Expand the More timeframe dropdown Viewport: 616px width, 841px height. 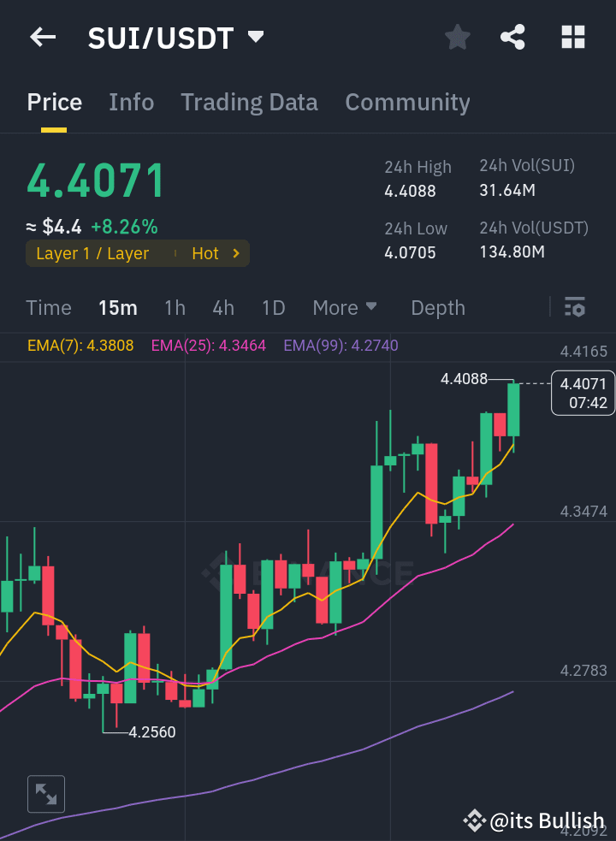pyautogui.click(x=345, y=307)
